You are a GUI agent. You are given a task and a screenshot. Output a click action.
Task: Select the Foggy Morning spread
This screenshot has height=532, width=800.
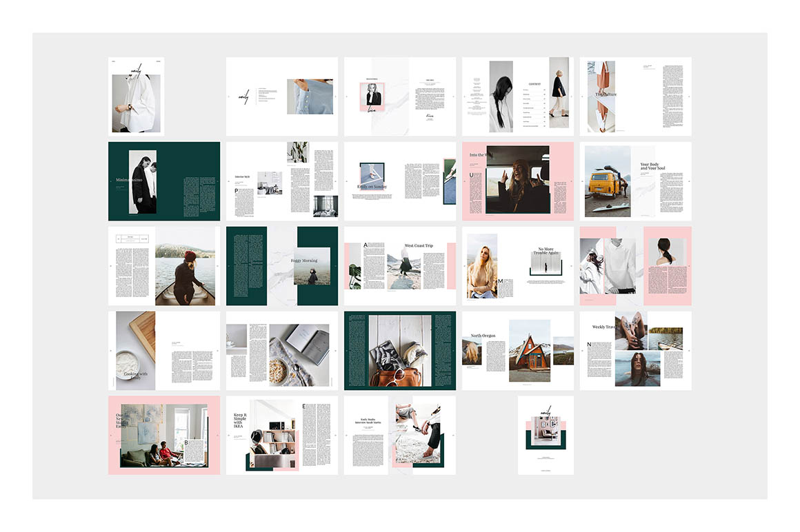pyautogui.click(x=281, y=266)
